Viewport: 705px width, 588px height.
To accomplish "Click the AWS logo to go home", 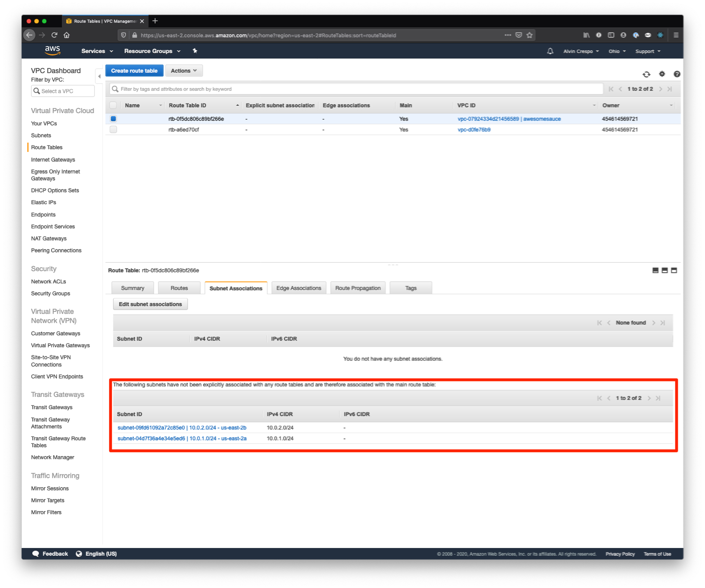I will click(x=52, y=50).
